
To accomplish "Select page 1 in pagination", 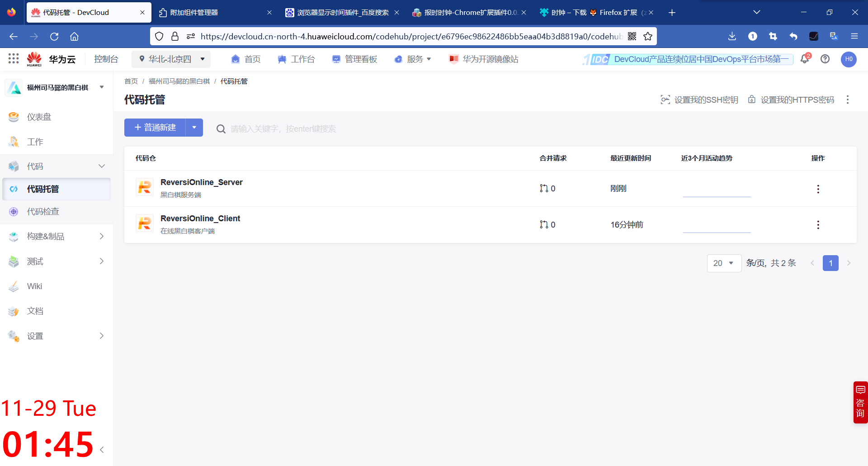I will (x=830, y=263).
